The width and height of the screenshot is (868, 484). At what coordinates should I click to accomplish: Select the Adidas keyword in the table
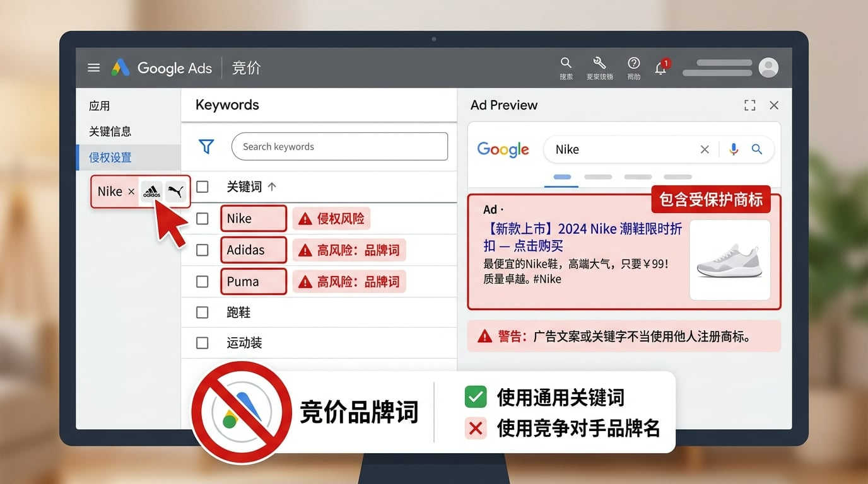point(253,250)
